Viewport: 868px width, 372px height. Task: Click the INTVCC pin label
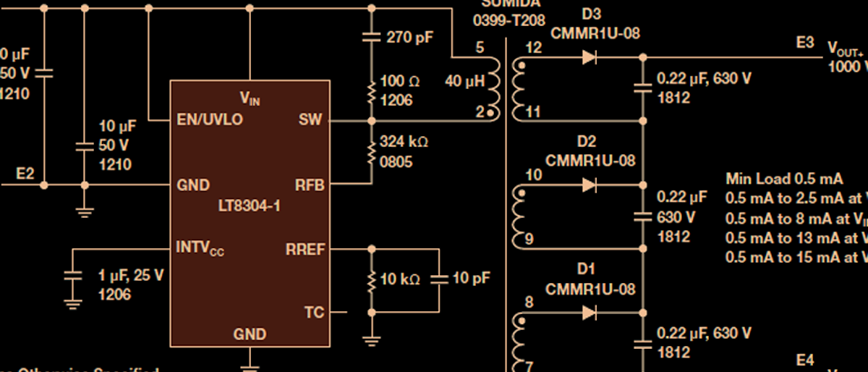[200, 248]
